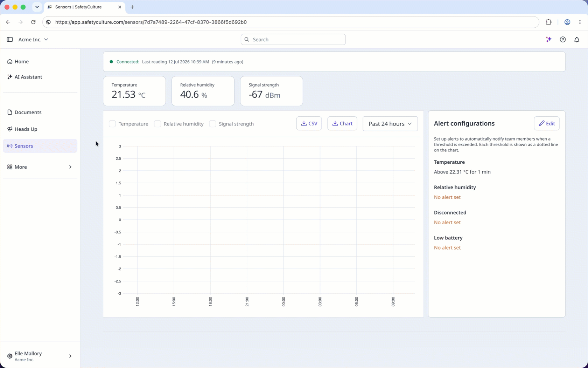Expand the More menu chevron
Viewport: 588px width, 368px height.
pyautogui.click(x=70, y=167)
